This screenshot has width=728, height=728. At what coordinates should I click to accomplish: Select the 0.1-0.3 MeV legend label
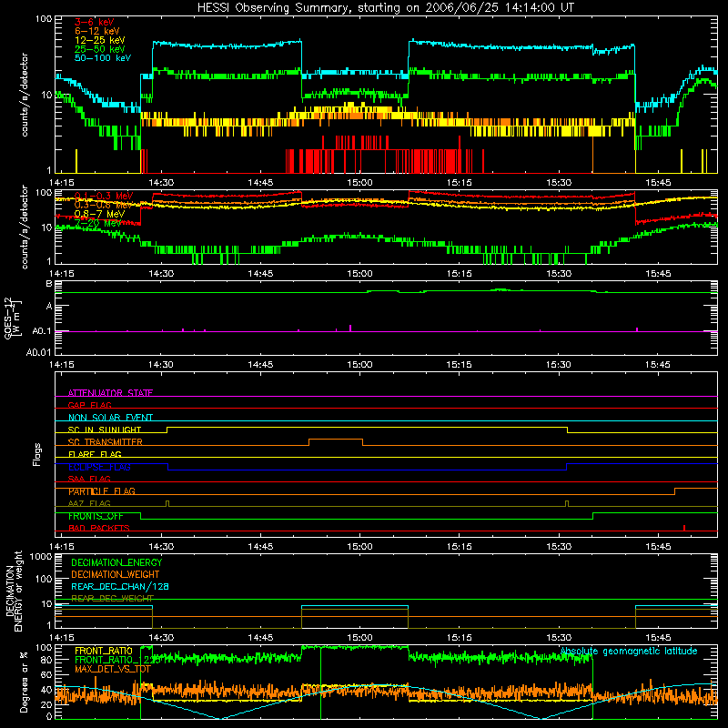104,196
